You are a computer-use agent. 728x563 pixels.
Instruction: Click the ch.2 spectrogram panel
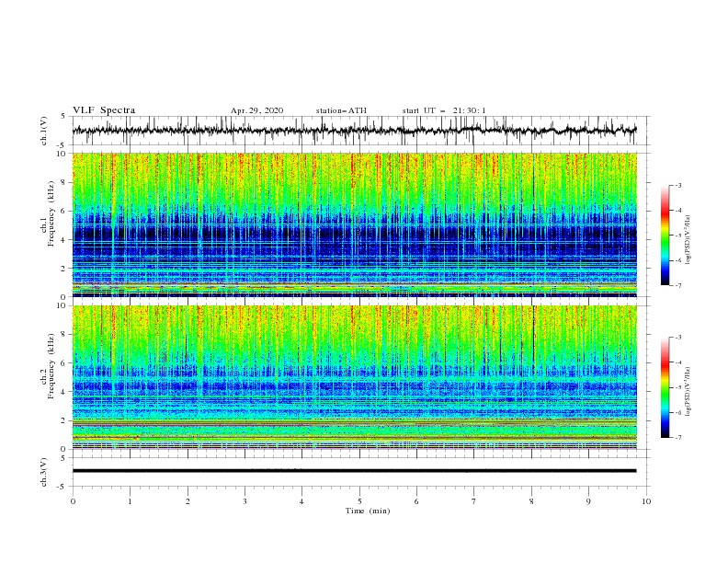[355, 377]
